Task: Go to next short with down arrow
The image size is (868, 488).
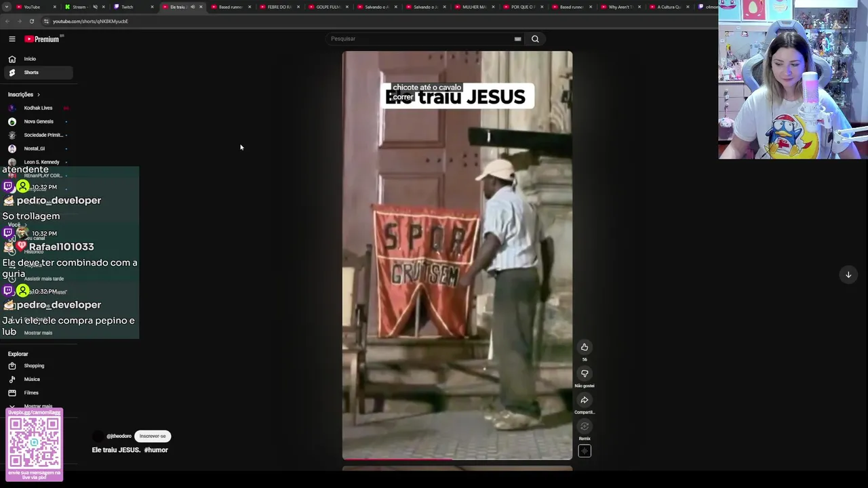Action: pos(848,274)
